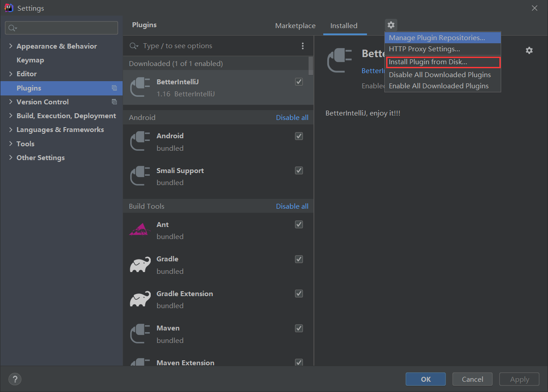Open the plugins gear settings icon
This screenshot has width=548, height=392.
(x=391, y=25)
